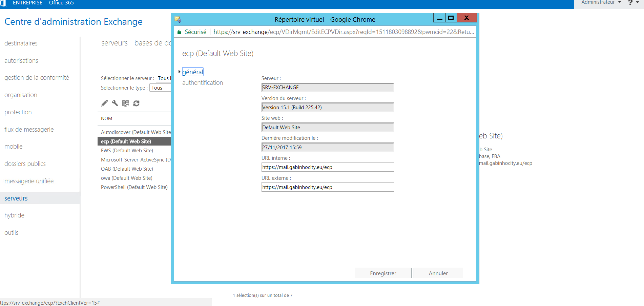The image size is (644, 306).
Task: Select ecp (Default Web Site) row
Action: pyautogui.click(x=134, y=141)
